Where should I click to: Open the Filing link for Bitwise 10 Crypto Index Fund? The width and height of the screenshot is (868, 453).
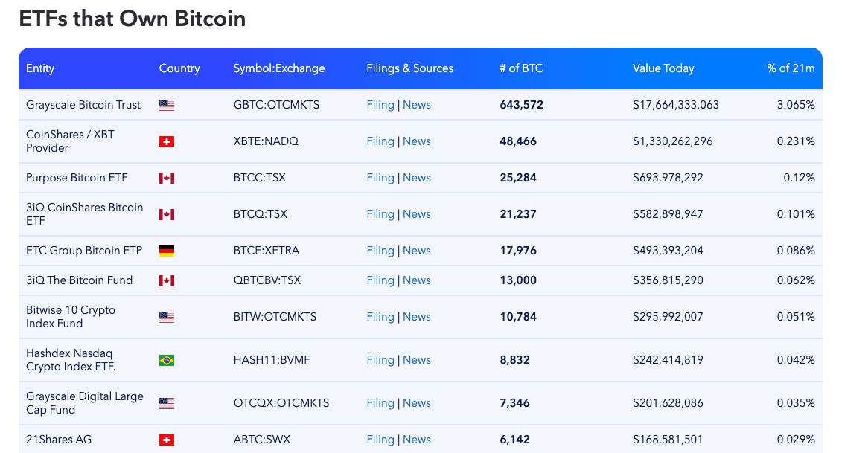tap(380, 317)
